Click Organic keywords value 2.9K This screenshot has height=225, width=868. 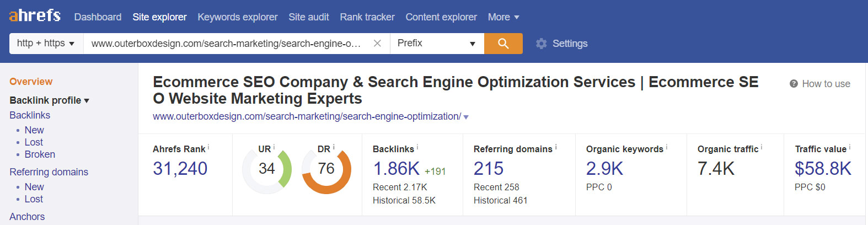point(604,169)
